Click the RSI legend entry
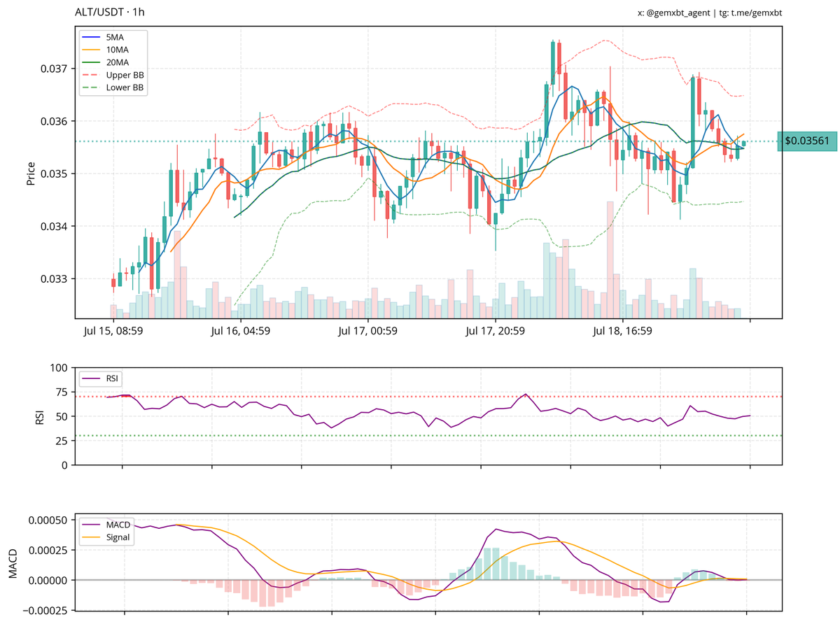The height and width of the screenshot is (624, 840). pos(101,378)
